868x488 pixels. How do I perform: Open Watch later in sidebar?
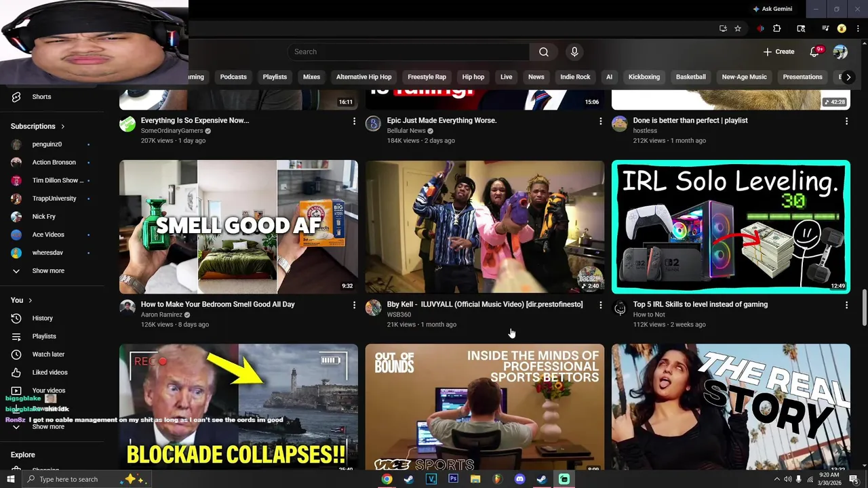[x=48, y=354]
